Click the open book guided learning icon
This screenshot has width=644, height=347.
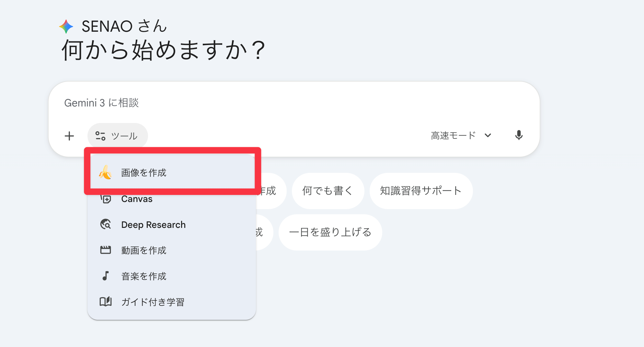click(x=106, y=302)
